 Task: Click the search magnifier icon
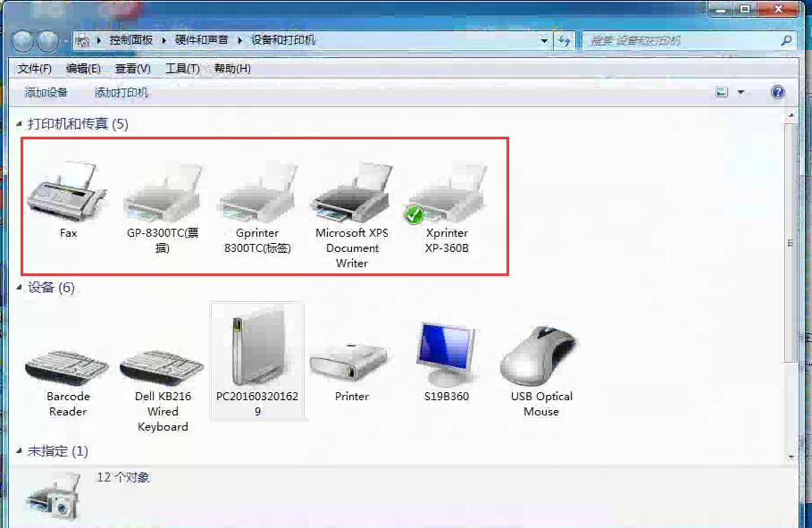coord(787,40)
